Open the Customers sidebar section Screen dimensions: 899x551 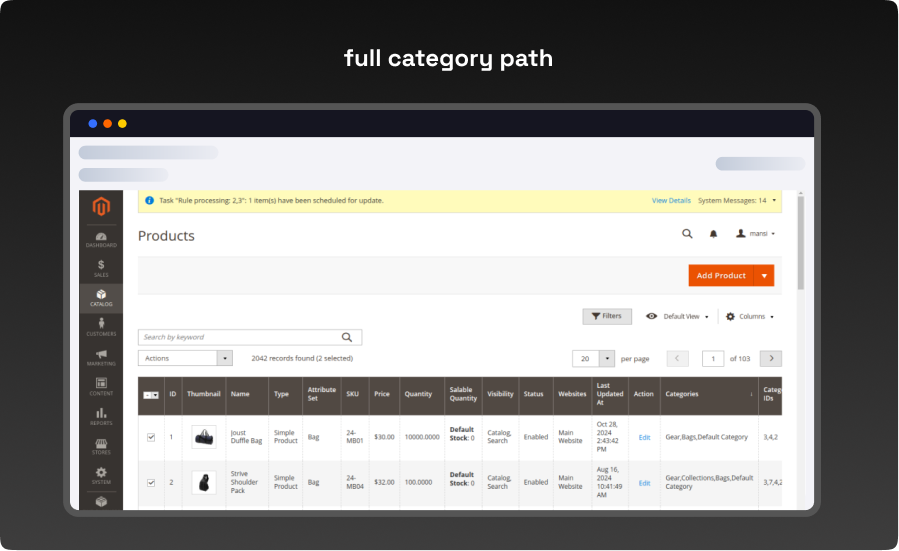tap(101, 327)
